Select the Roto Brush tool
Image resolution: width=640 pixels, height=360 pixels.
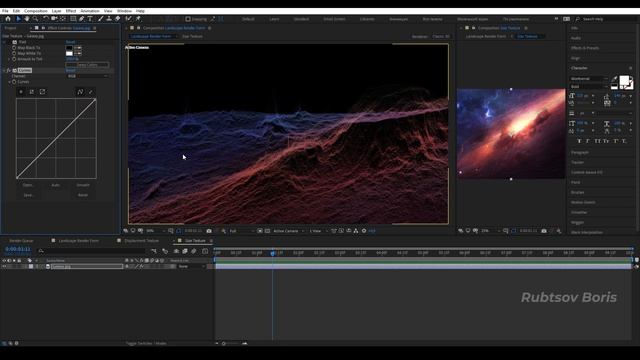pos(129,19)
